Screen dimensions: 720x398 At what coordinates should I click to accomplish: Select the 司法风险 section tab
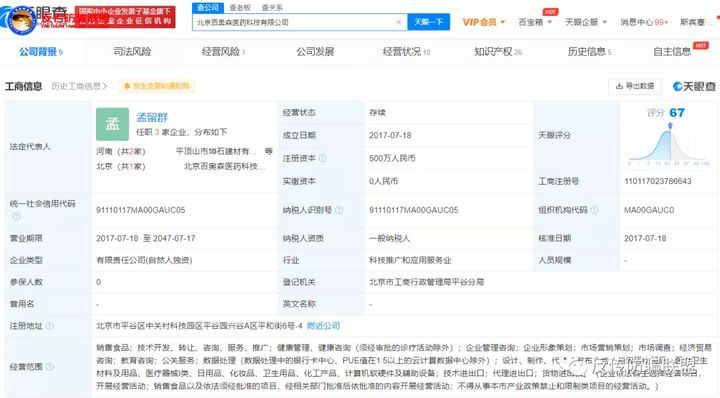[x=132, y=52]
